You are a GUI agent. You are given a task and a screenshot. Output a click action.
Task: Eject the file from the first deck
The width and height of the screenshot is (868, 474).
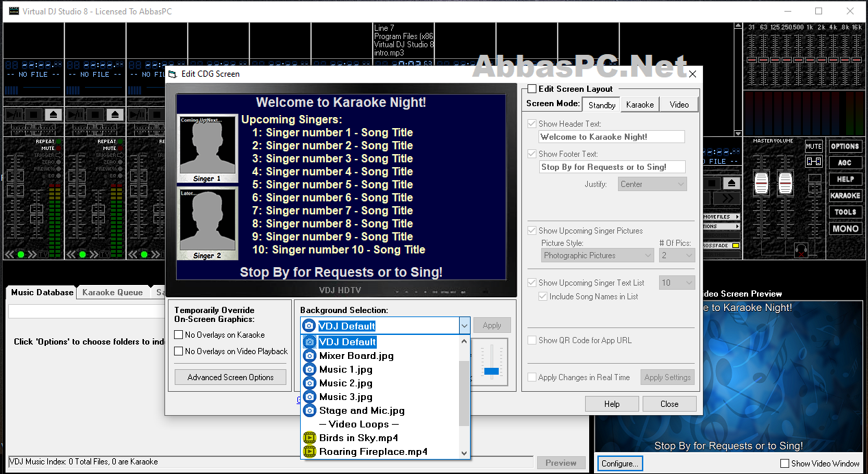tap(54, 114)
